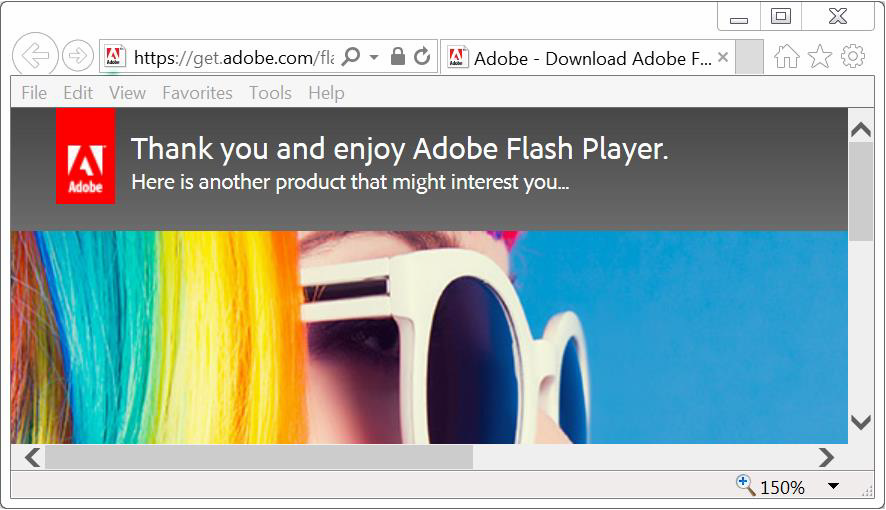886x510 pixels.
Task: Click the security lock icon
Action: pyautogui.click(x=398, y=56)
